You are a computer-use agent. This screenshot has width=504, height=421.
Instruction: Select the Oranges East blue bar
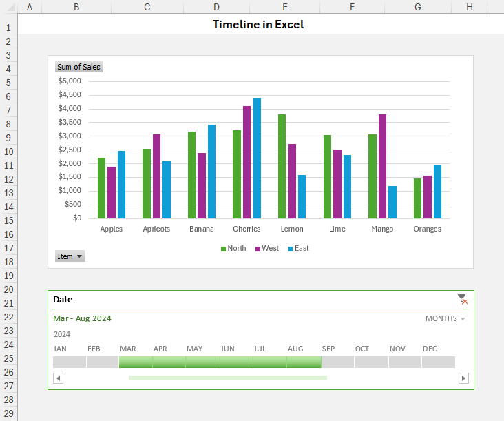437,192
